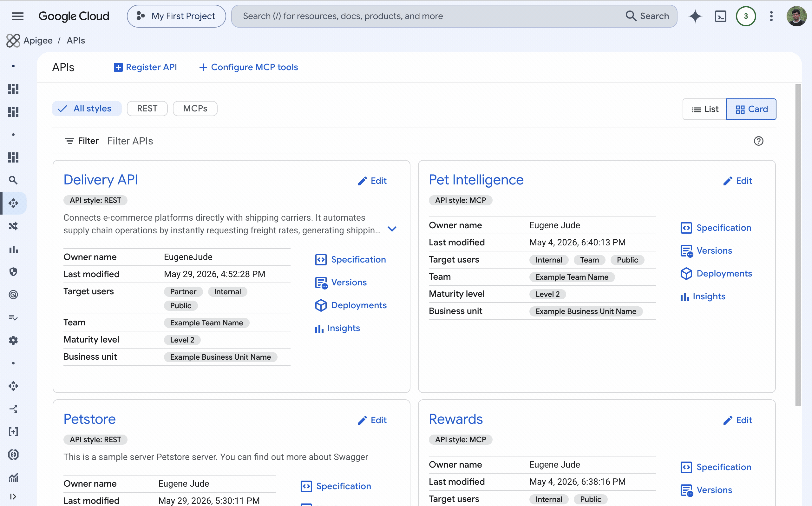Open notifications badge showing 3
The width and height of the screenshot is (812, 506).
[x=745, y=16]
